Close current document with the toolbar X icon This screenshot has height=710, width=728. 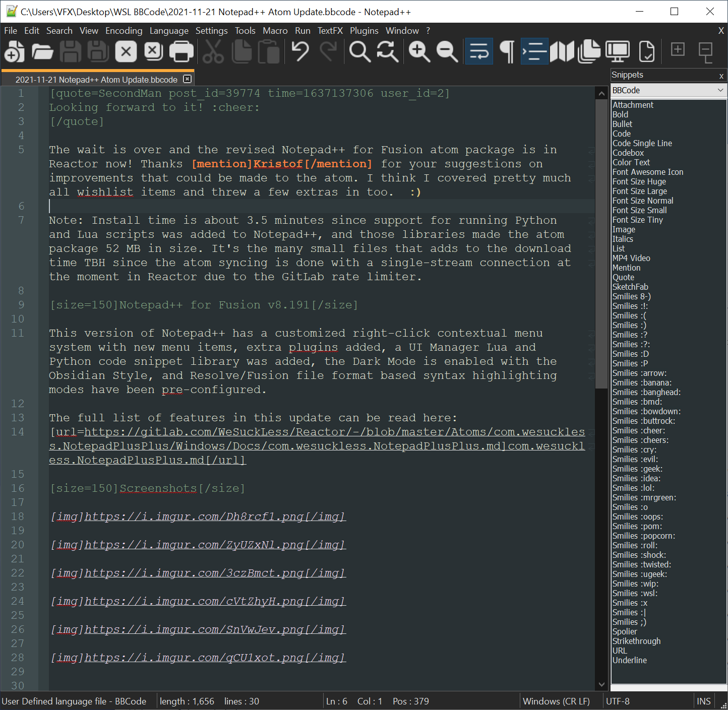click(x=126, y=51)
